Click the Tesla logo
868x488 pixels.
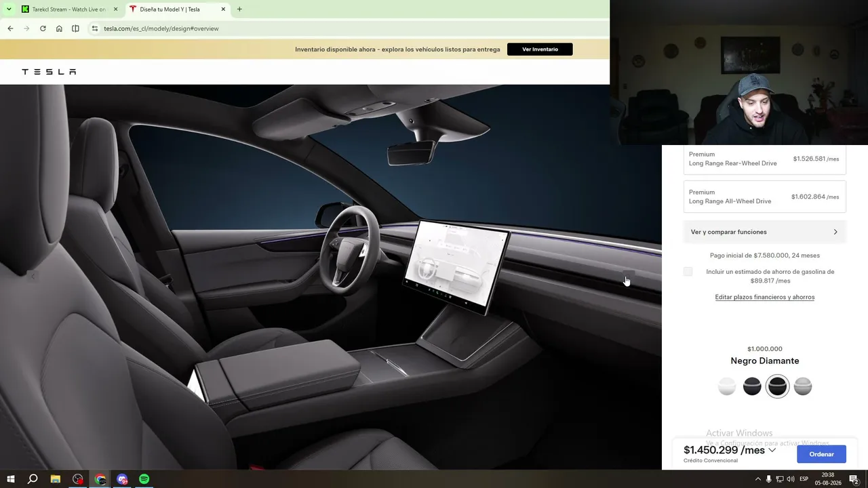pos(49,72)
